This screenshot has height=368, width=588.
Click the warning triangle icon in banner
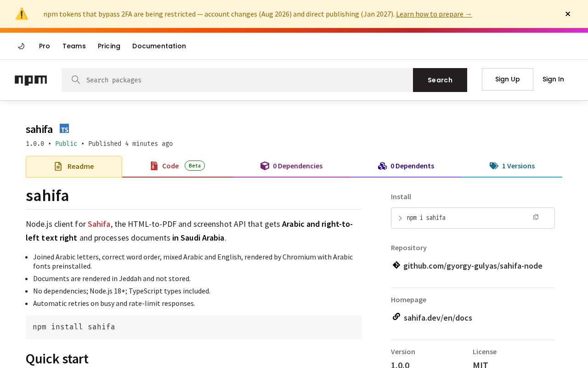pos(22,14)
